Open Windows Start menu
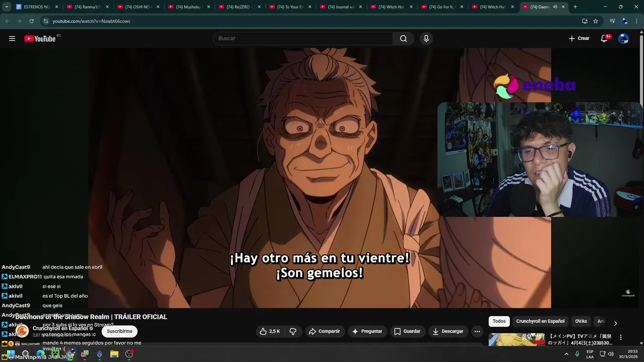This screenshot has width=644, height=362. 11,354
